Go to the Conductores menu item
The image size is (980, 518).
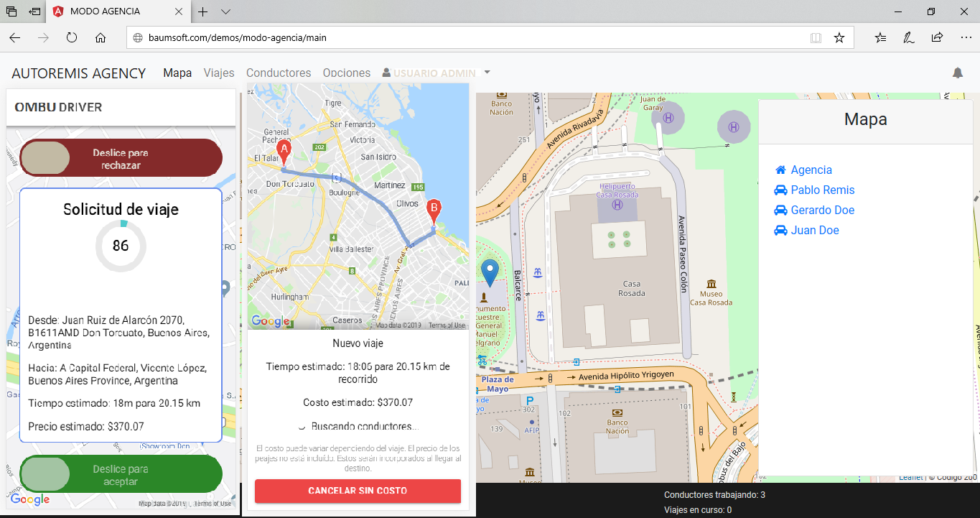(279, 73)
